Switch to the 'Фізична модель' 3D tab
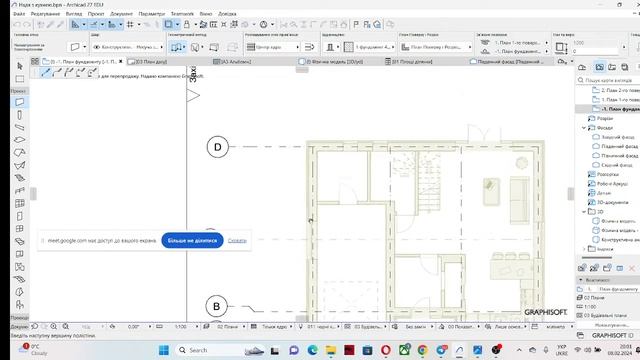This screenshot has width=640, height=360. click(335, 62)
